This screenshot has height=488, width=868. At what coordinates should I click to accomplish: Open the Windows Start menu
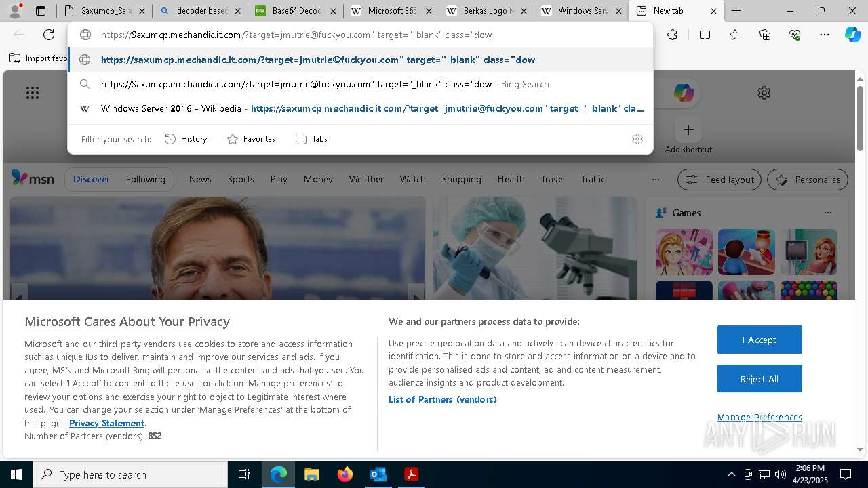pos(16,474)
